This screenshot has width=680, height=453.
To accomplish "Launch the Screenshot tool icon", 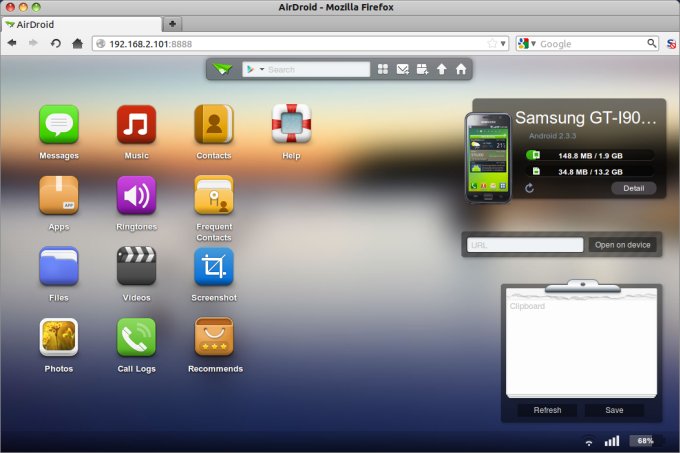I will click(214, 266).
